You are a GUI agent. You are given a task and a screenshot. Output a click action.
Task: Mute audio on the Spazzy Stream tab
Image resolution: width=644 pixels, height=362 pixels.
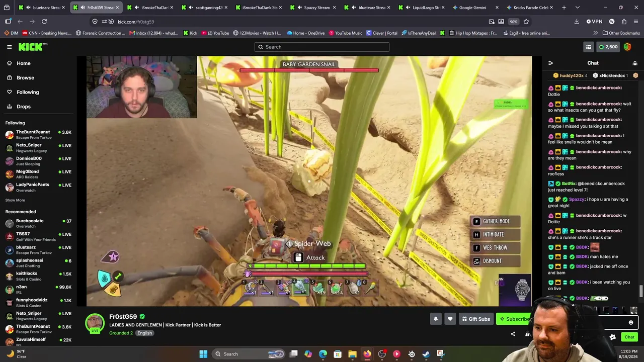click(x=300, y=8)
